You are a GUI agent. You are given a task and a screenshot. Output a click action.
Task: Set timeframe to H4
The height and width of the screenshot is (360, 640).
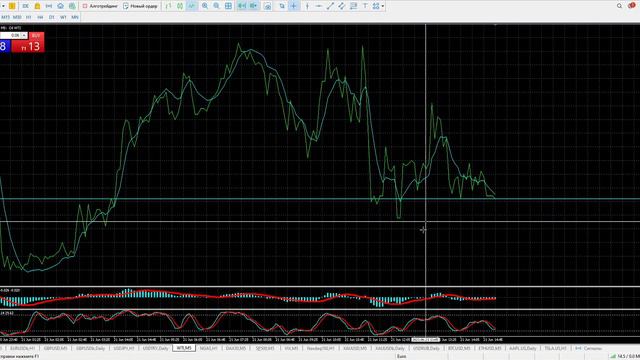(40, 17)
